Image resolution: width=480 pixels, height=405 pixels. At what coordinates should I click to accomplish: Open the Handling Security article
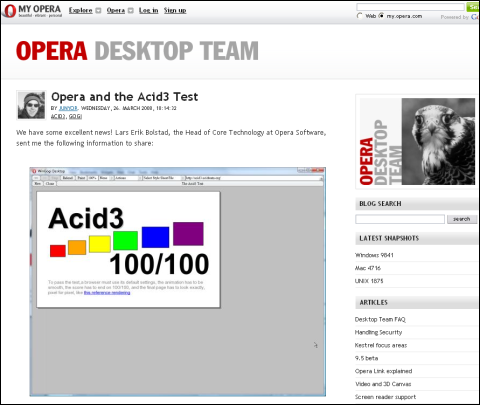[378, 332]
